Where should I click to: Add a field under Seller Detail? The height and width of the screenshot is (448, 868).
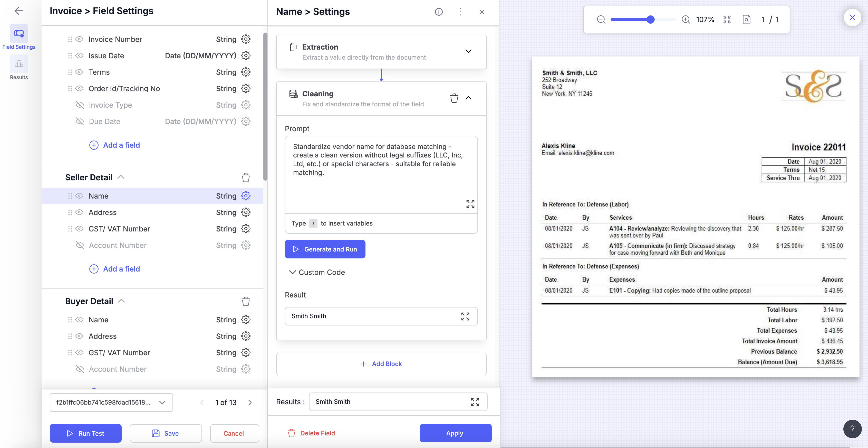coord(114,269)
